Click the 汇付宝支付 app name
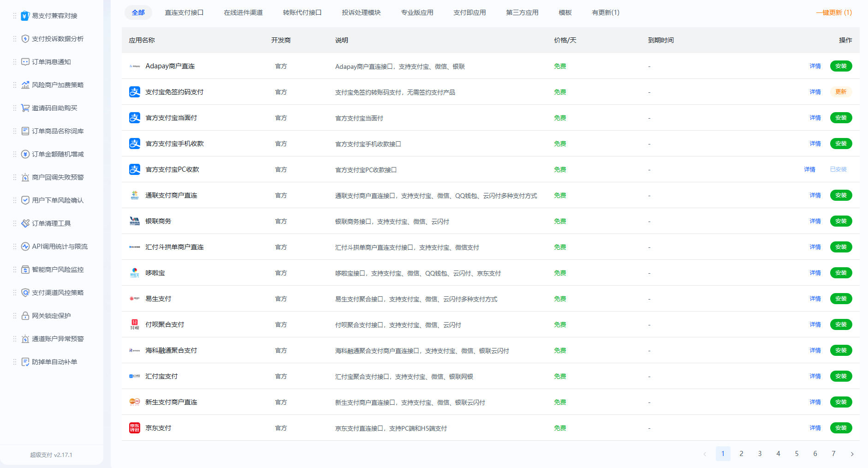 [161, 376]
